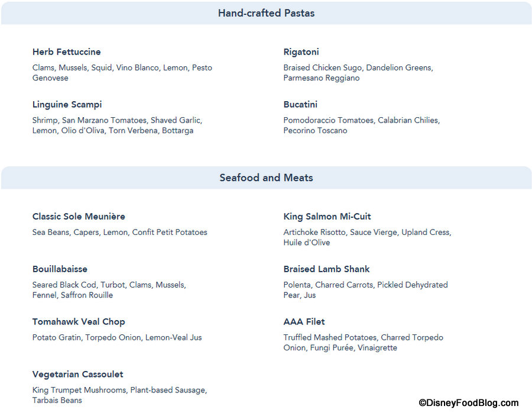Click the Hand-crafted Pastas section header
This screenshot has height=419, width=532.
click(x=266, y=13)
